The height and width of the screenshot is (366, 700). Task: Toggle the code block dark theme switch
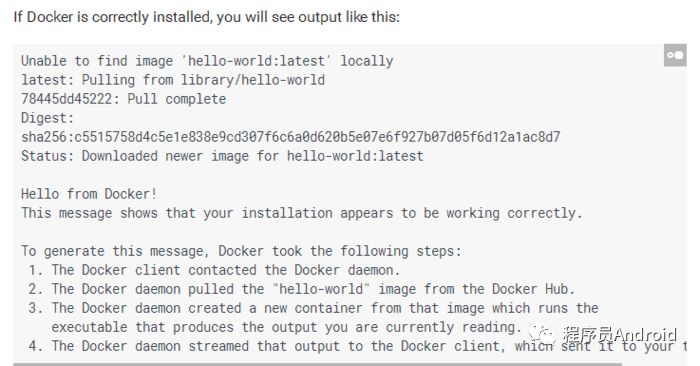coord(675,55)
